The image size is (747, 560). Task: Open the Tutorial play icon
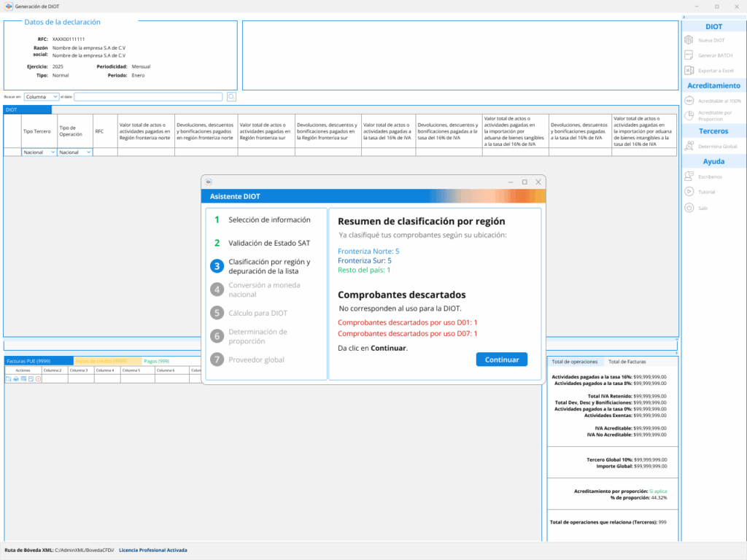click(689, 191)
